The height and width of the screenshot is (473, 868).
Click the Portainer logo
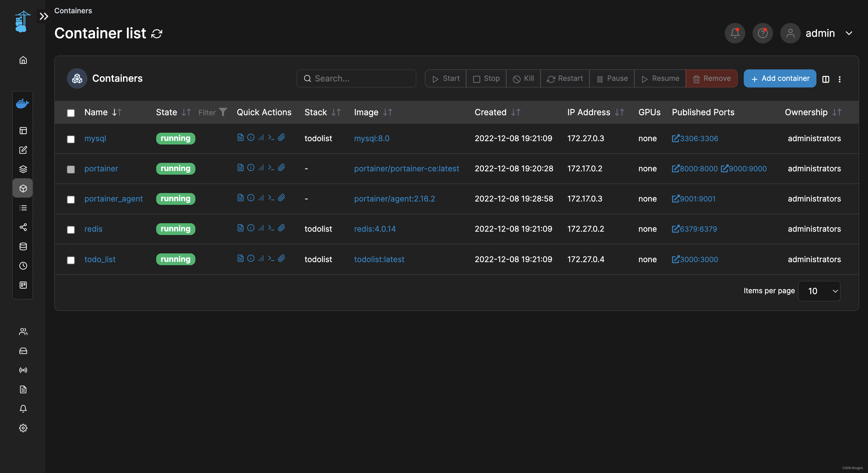tap(23, 22)
